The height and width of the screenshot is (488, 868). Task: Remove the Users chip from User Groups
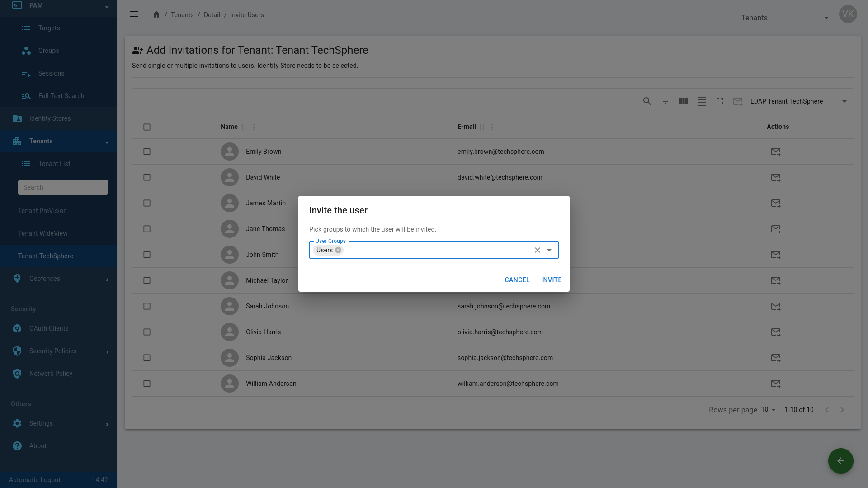tap(338, 250)
